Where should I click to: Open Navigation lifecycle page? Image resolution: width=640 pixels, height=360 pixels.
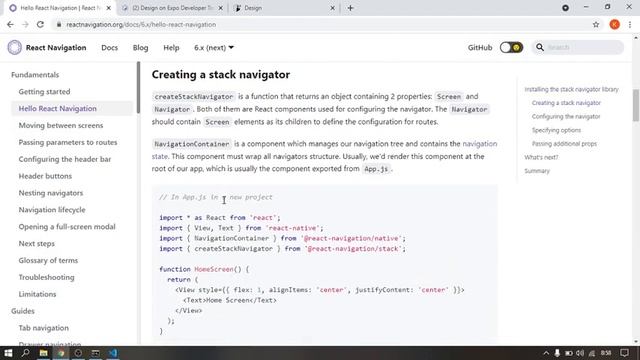52,210
